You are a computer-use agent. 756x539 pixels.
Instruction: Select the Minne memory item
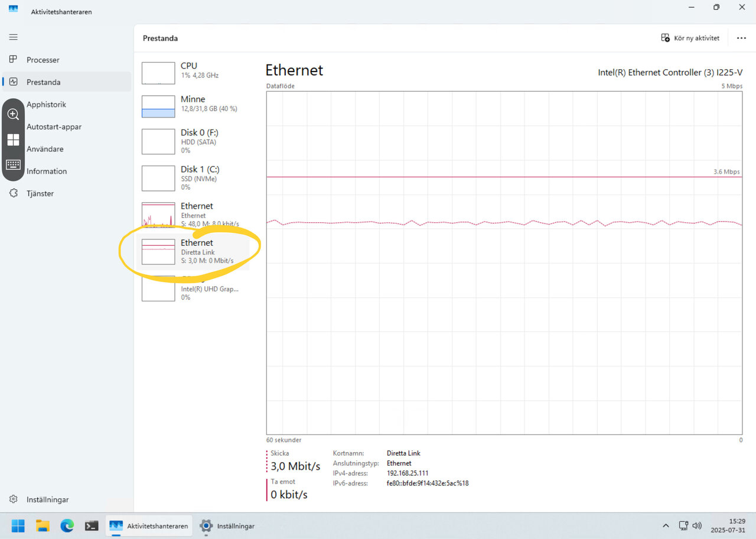pyautogui.click(x=189, y=105)
